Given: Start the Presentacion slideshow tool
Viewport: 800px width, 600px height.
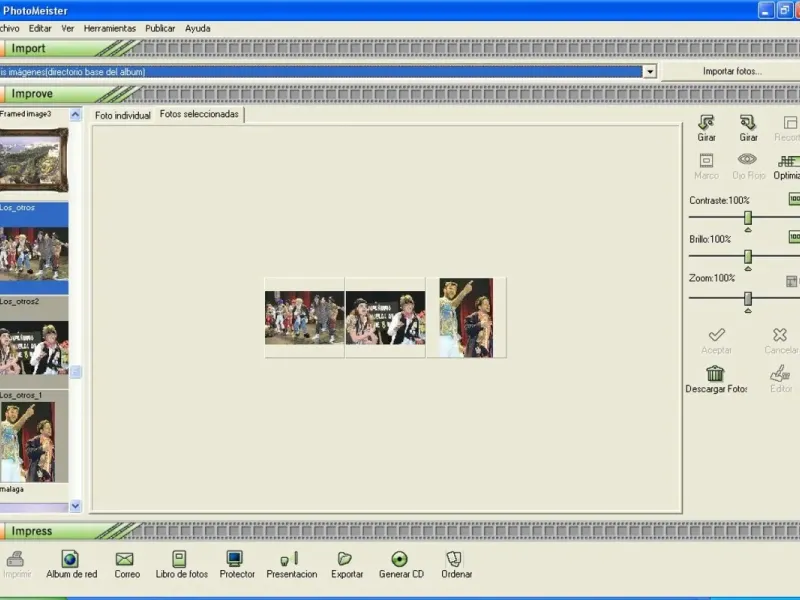Looking at the screenshot, I should pyautogui.click(x=289, y=559).
